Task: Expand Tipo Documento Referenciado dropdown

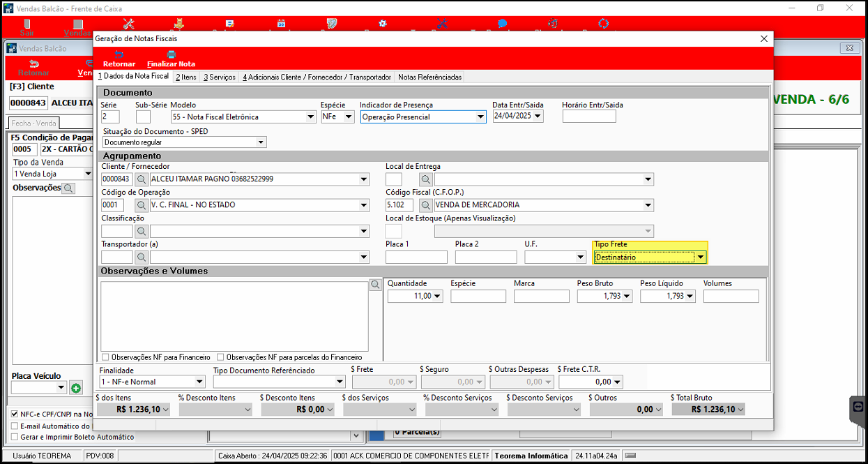Action: pyautogui.click(x=340, y=382)
